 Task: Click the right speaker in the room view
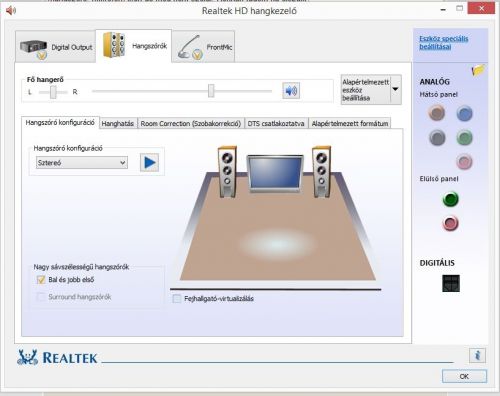tap(321, 172)
